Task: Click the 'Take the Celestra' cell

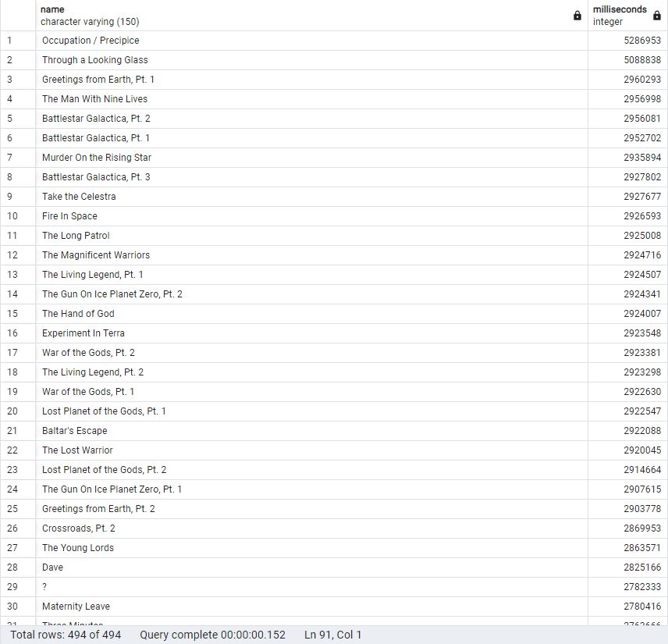Action: click(312, 197)
